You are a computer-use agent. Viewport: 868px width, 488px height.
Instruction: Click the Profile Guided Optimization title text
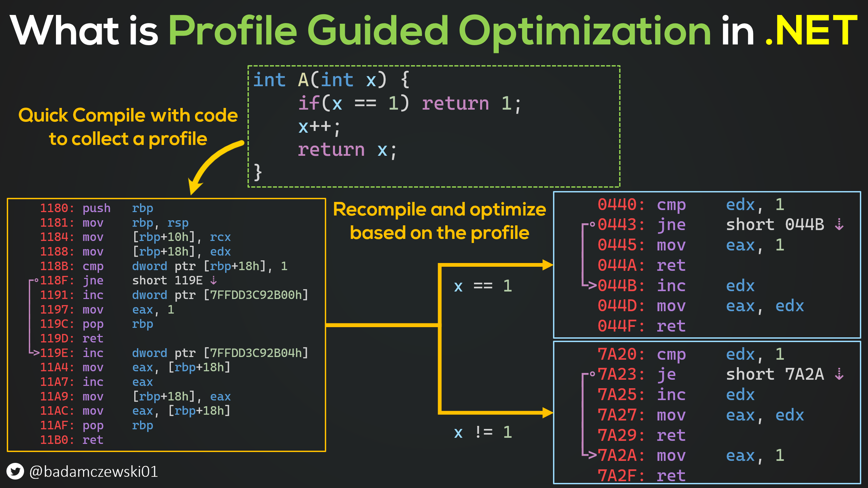439,31
